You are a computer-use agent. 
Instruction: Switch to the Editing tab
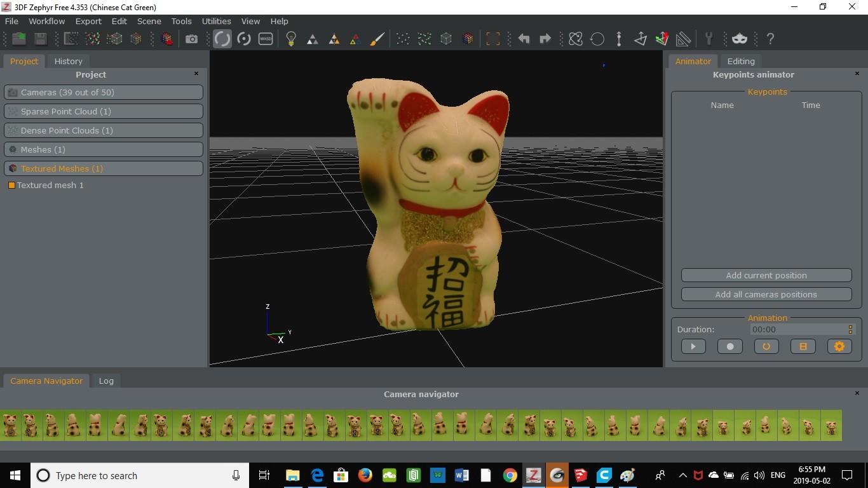[741, 61]
